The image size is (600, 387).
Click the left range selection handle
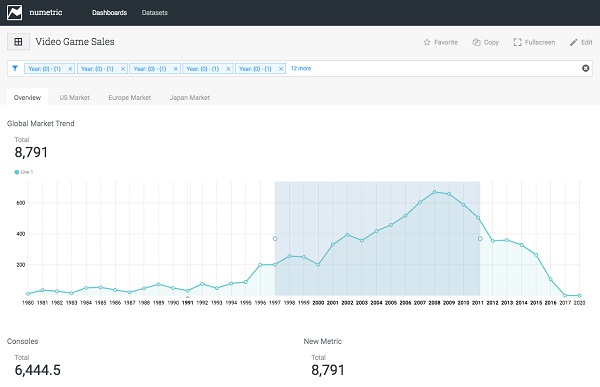pyautogui.click(x=275, y=238)
